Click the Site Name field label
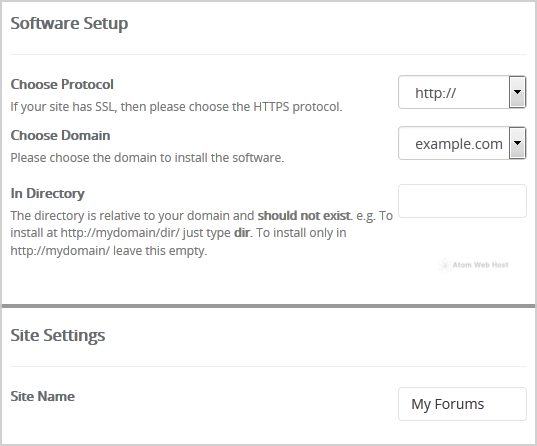 coord(42,396)
